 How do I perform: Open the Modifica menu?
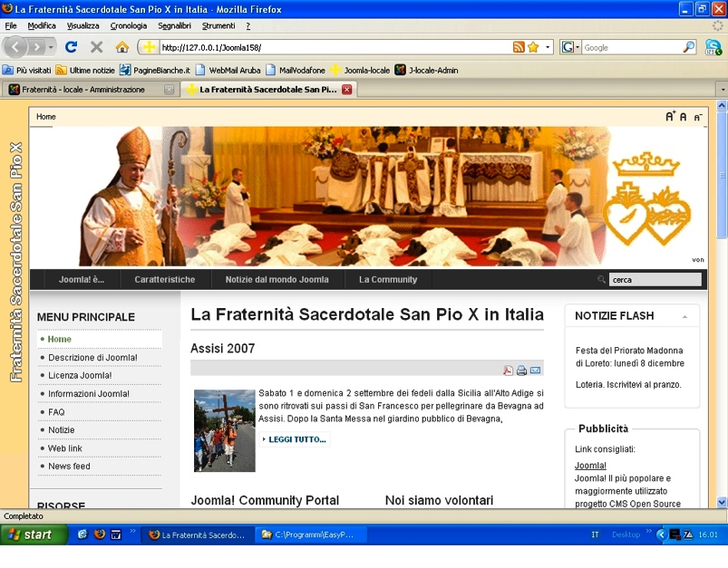click(42, 25)
